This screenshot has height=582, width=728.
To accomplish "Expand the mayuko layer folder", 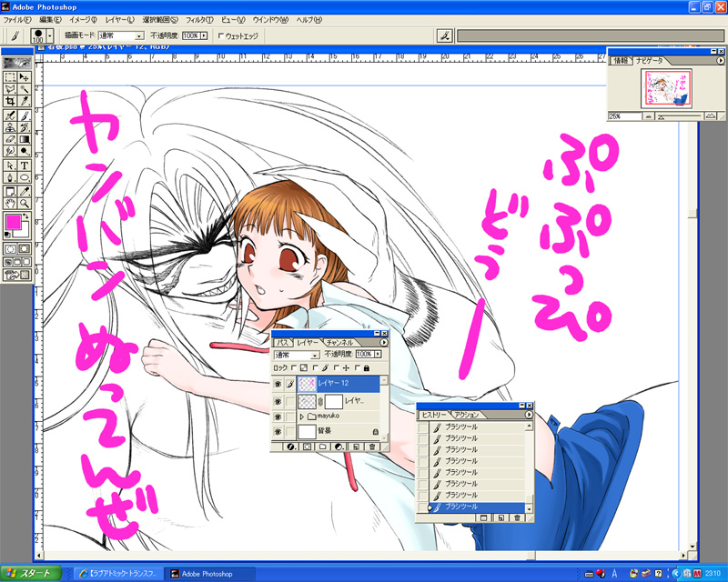I will [302, 416].
